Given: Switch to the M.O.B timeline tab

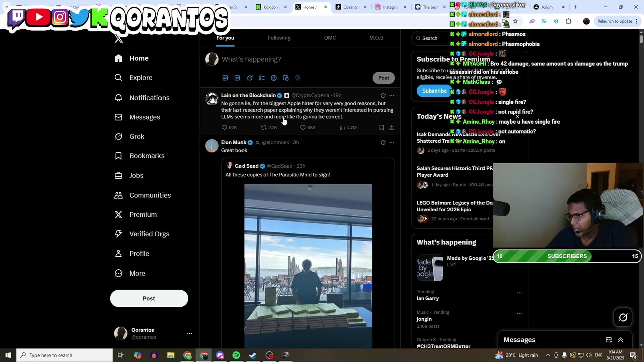Looking at the screenshot, I should pyautogui.click(x=376, y=38).
